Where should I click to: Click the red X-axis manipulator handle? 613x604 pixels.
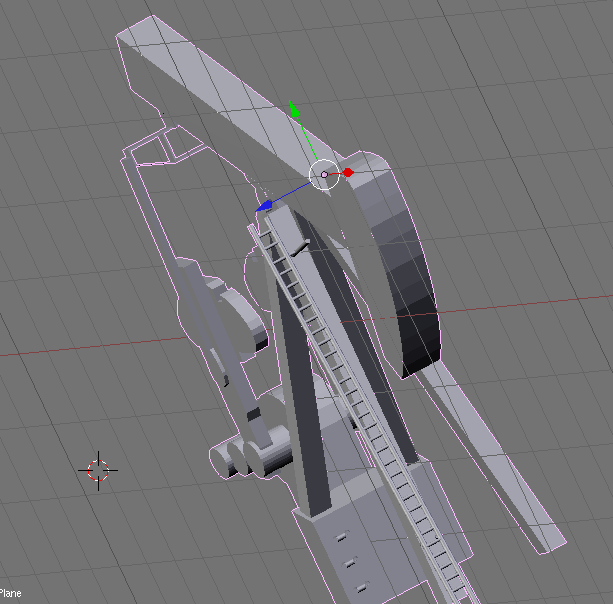pos(348,172)
